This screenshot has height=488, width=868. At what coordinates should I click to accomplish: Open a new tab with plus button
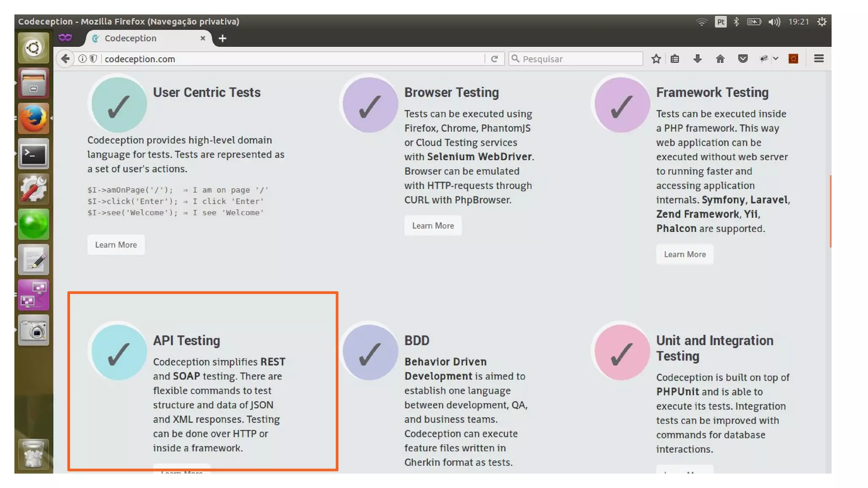coord(223,39)
